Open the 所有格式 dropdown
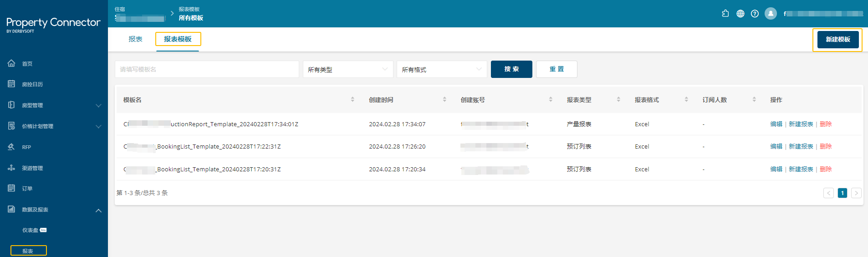The image size is (868, 257). 442,69
